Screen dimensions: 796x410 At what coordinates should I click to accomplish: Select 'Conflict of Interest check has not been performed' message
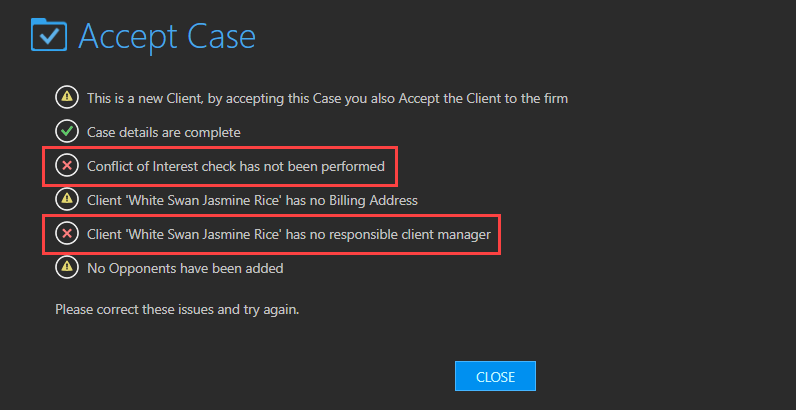236,166
